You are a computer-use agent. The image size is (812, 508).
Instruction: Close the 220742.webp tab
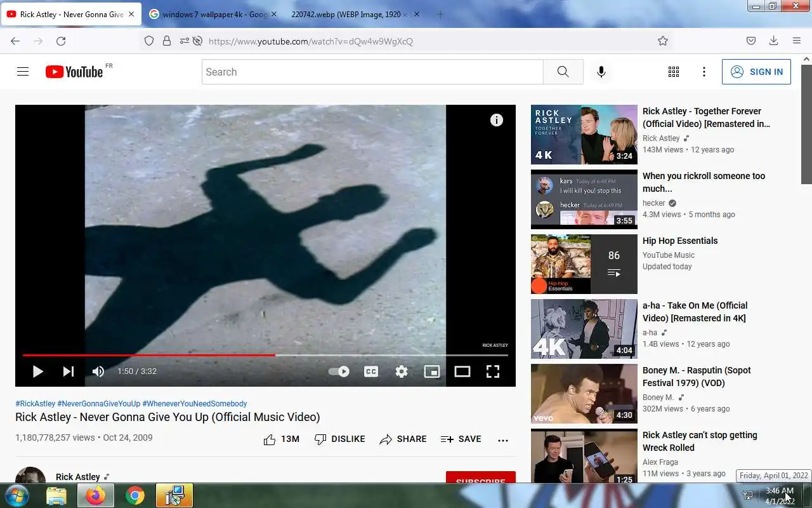click(416, 14)
